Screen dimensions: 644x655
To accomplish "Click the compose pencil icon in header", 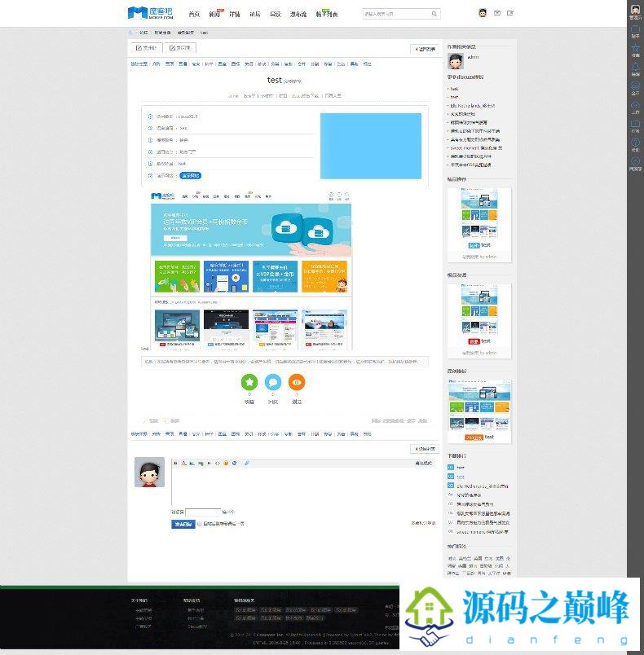I will 509,13.
